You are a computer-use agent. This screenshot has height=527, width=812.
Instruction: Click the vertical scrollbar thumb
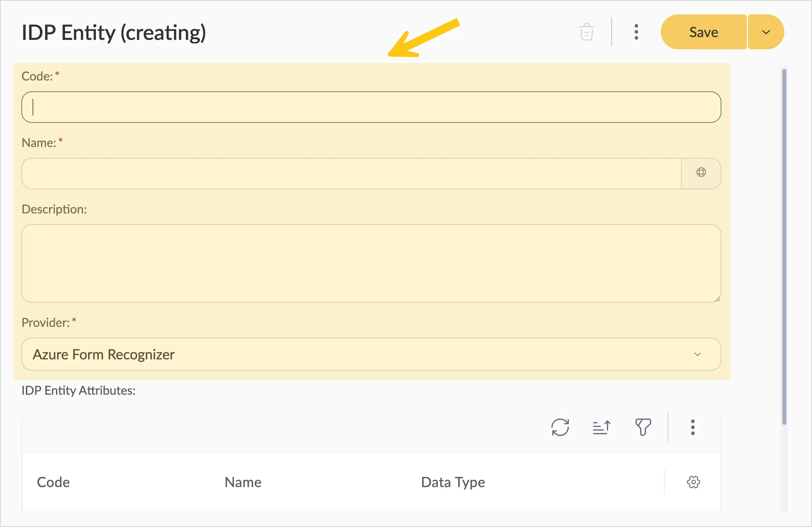pos(784,247)
